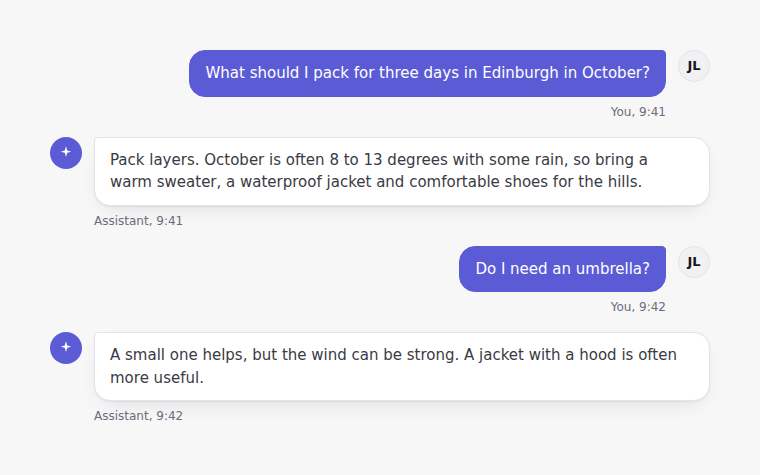
Task: Select the 'Do I need an umbrella?' message bubble
Action: coord(562,269)
